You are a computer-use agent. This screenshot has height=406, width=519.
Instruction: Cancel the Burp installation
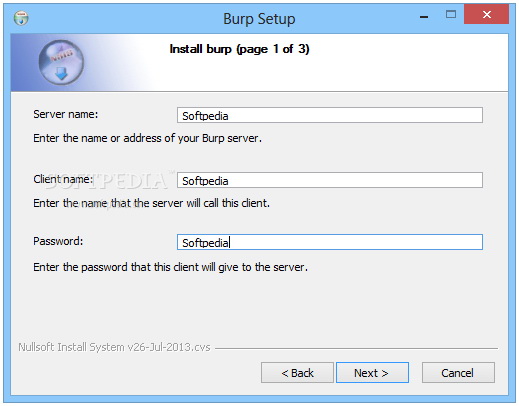(458, 373)
